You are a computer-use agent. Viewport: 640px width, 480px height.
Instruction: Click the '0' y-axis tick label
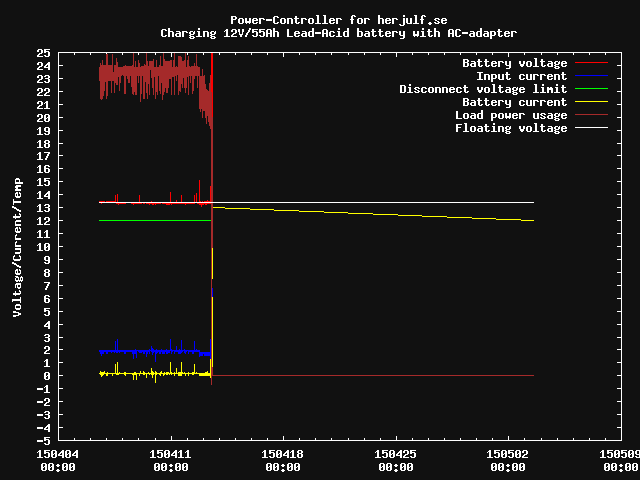click(x=46, y=376)
